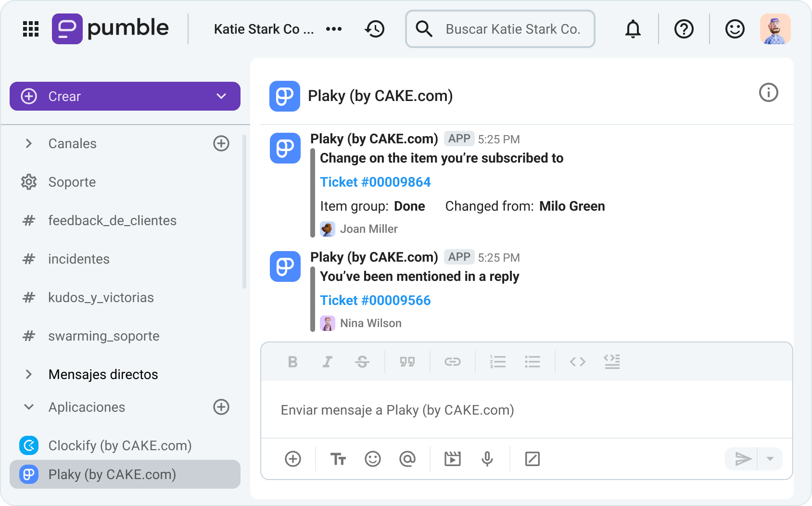The height and width of the screenshot is (506, 812).
Task: Toggle strikethrough formatting
Action: [x=363, y=362]
